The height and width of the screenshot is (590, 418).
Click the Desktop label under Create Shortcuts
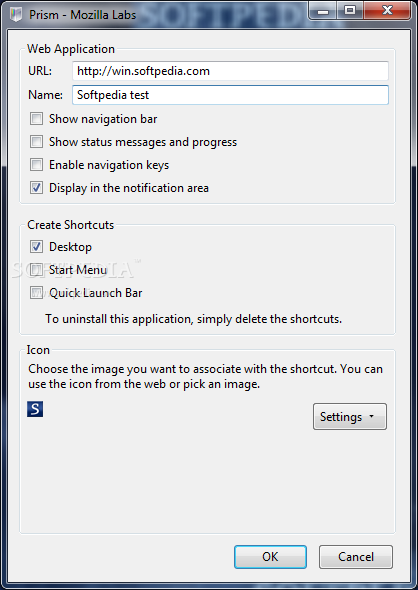(x=70, y=247)
